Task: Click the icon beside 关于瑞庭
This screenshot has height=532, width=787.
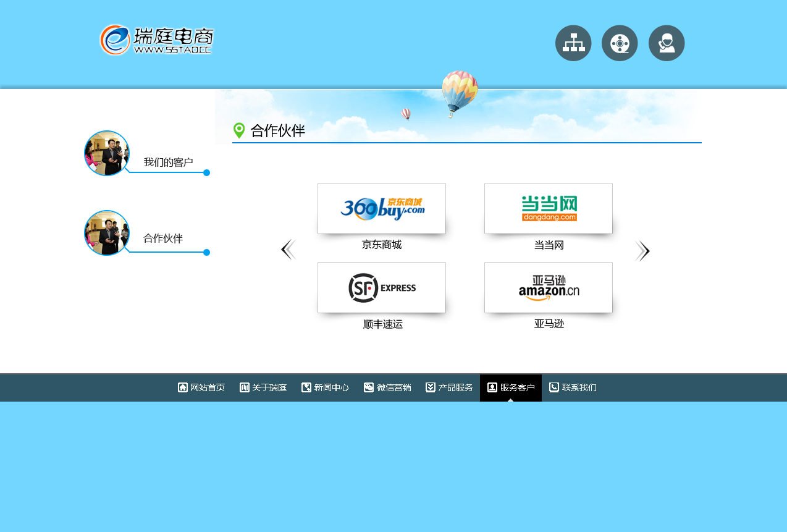Action: click(245, 387)
